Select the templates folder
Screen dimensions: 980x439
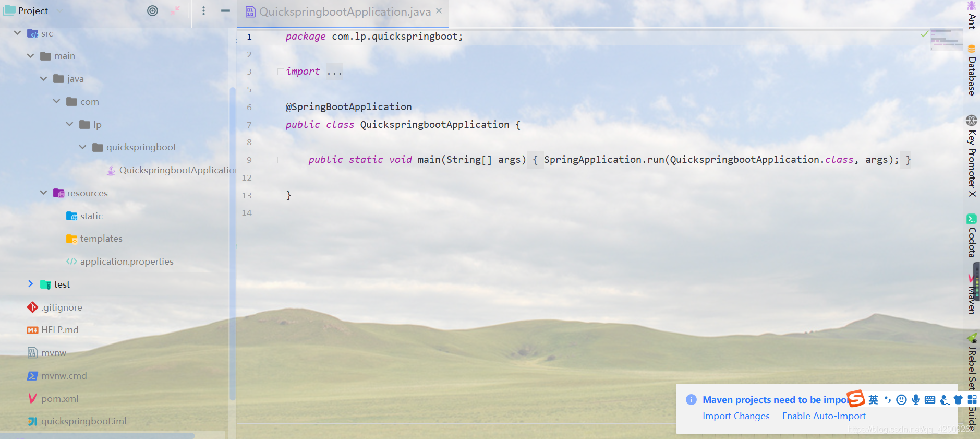[94, 239]
